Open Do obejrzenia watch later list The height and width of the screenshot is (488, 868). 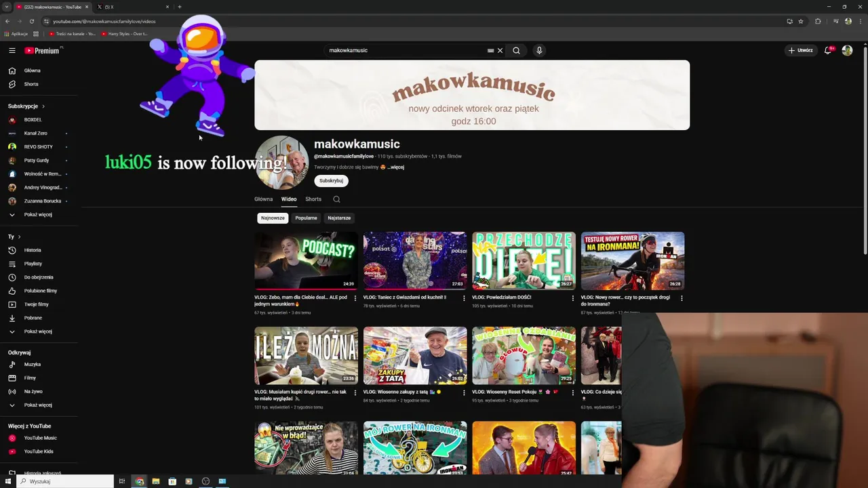39,277
